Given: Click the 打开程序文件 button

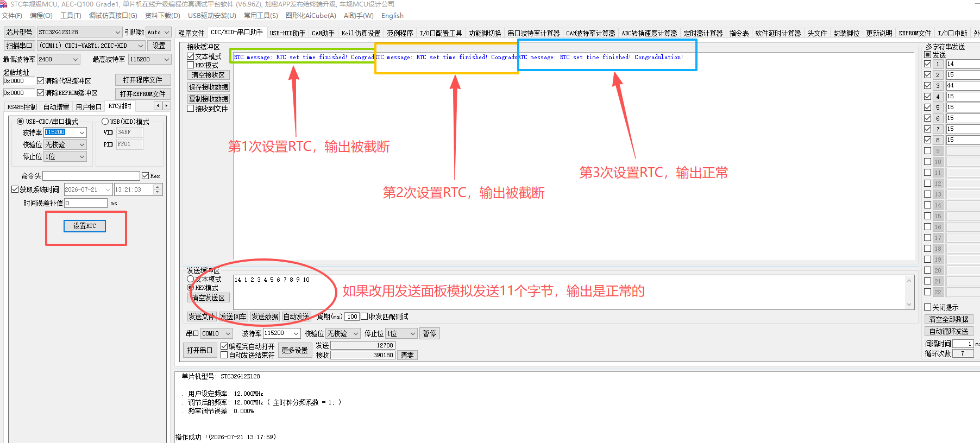Looking at the screenshot, I should (x=143, y=80).
